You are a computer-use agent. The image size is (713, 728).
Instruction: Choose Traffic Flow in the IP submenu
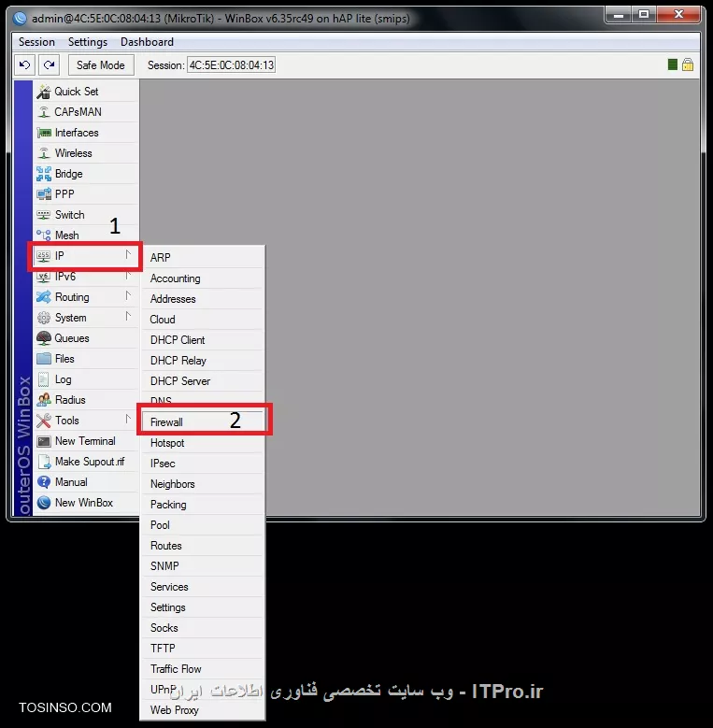pyautogui.click(x=203, y=668)
